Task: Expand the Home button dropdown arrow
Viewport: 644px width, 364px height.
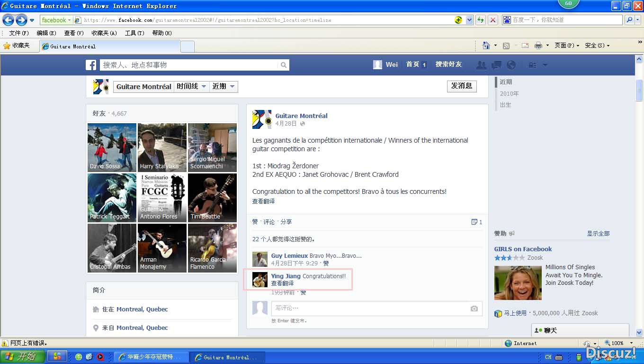Action: pyautogui.click(x=495, y=45)
